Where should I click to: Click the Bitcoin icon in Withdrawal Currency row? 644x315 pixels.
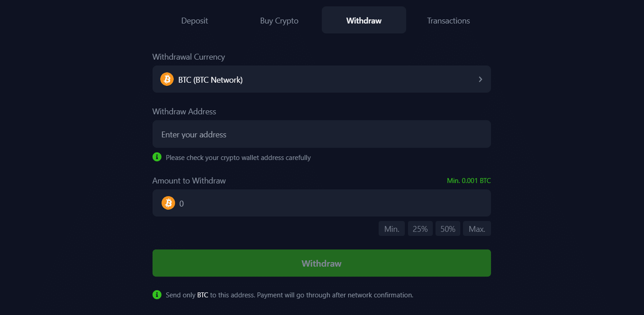167,79
